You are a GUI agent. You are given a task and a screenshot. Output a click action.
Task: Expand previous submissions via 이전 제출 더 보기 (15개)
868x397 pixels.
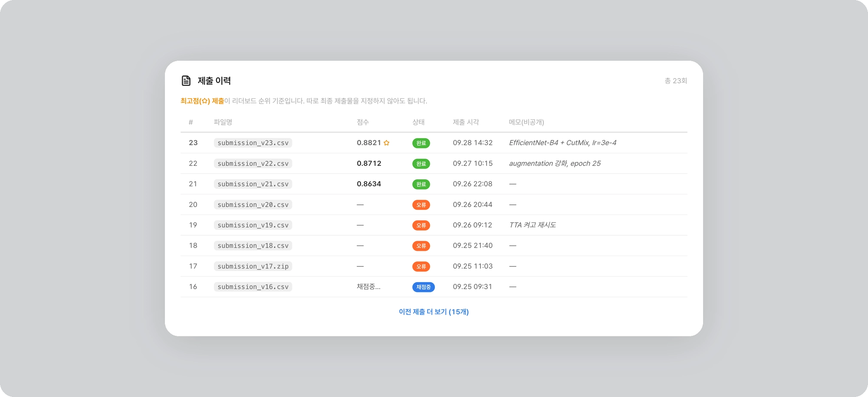(x=434, y=312)
